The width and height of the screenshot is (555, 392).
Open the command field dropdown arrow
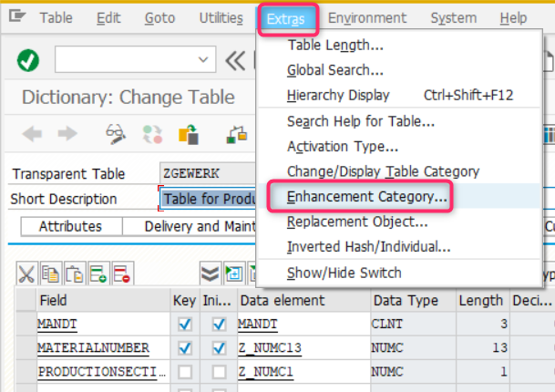pyautogui.click(x=203, y=60)
